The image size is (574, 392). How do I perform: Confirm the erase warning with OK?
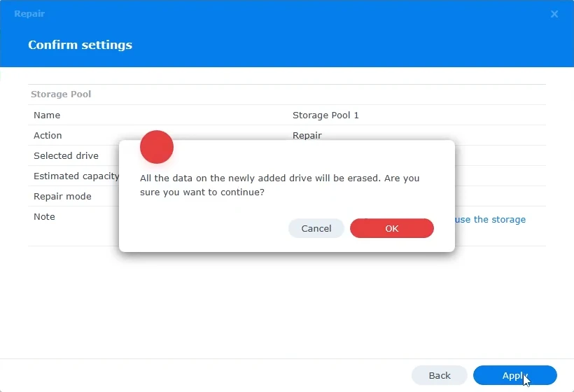pyautogui.click(x=392, y=228)
